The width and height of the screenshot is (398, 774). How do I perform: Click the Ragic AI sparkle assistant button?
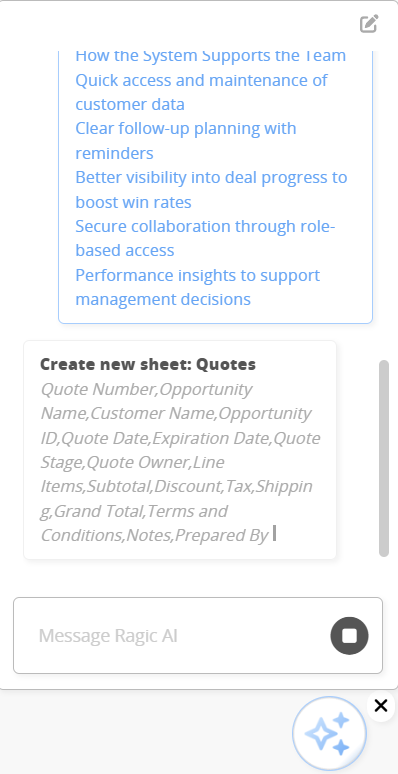[x=329, y=734]
